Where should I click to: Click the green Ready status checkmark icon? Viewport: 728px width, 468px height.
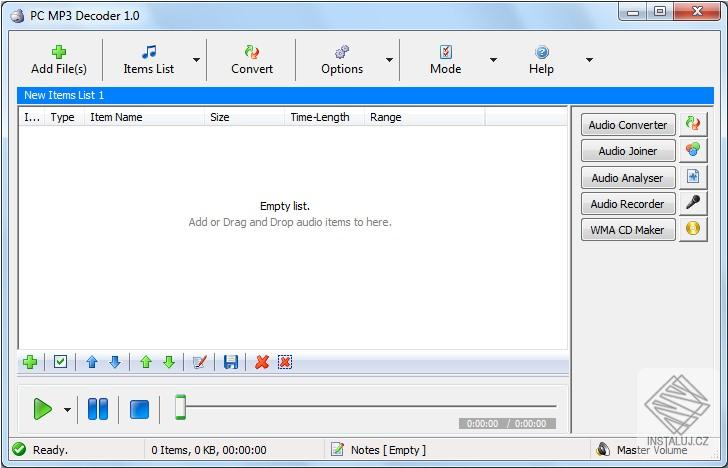coord(19,449)
